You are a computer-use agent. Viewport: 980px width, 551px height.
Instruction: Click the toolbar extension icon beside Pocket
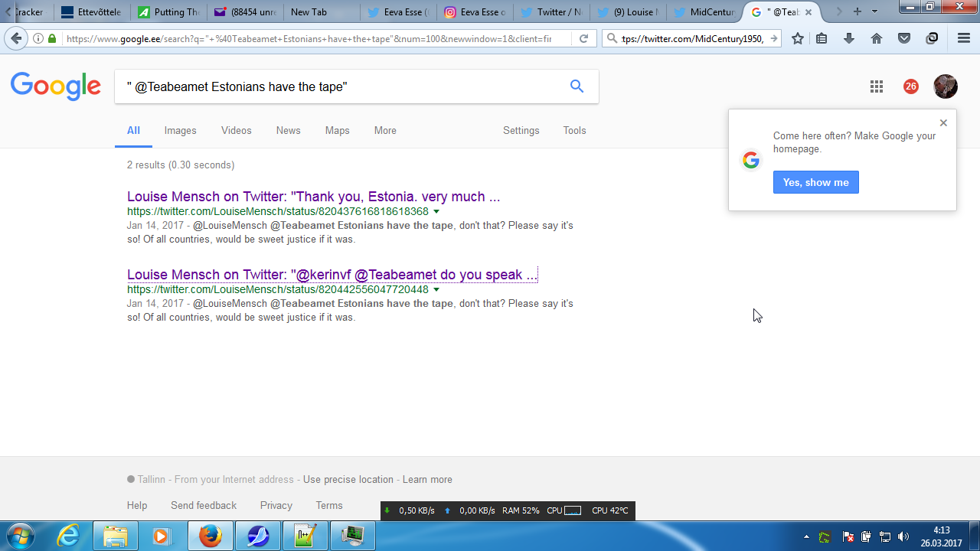coord(932,38)
